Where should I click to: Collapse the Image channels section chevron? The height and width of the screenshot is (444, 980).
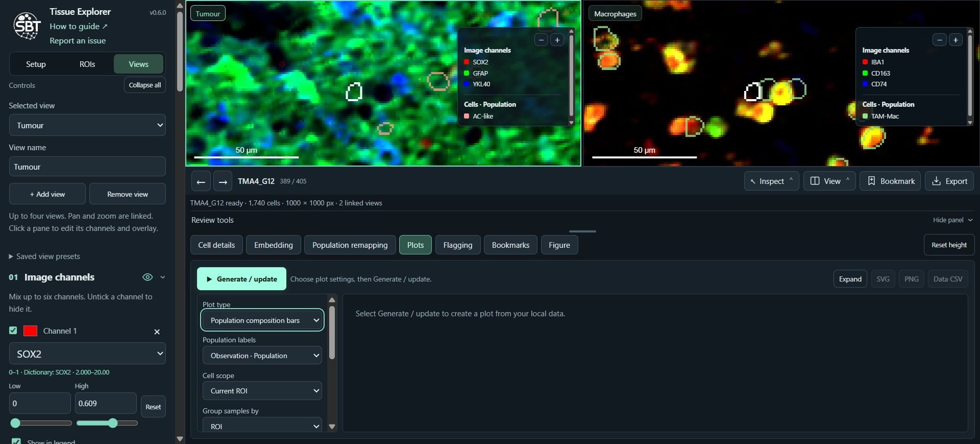point(163,277)
